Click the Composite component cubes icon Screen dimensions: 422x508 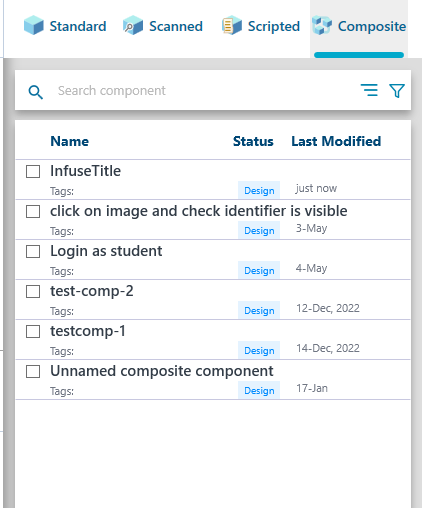[x=322, y=25]
